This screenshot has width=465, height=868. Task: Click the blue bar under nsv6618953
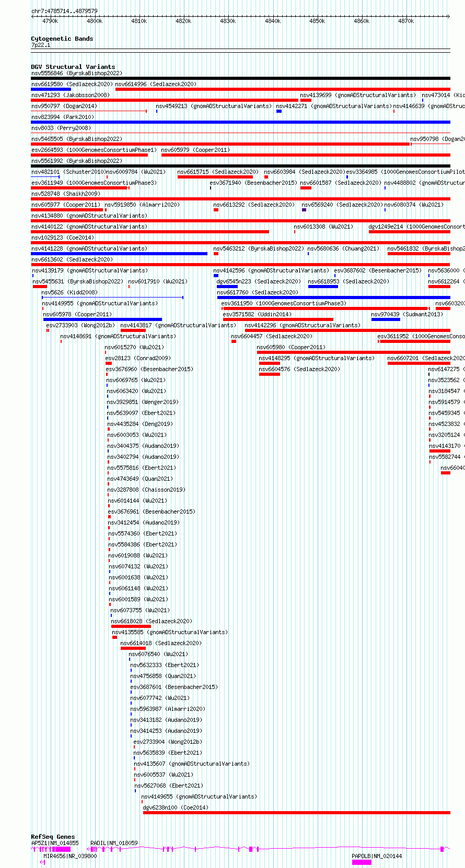pyautogui.click(x=323, y=287)
